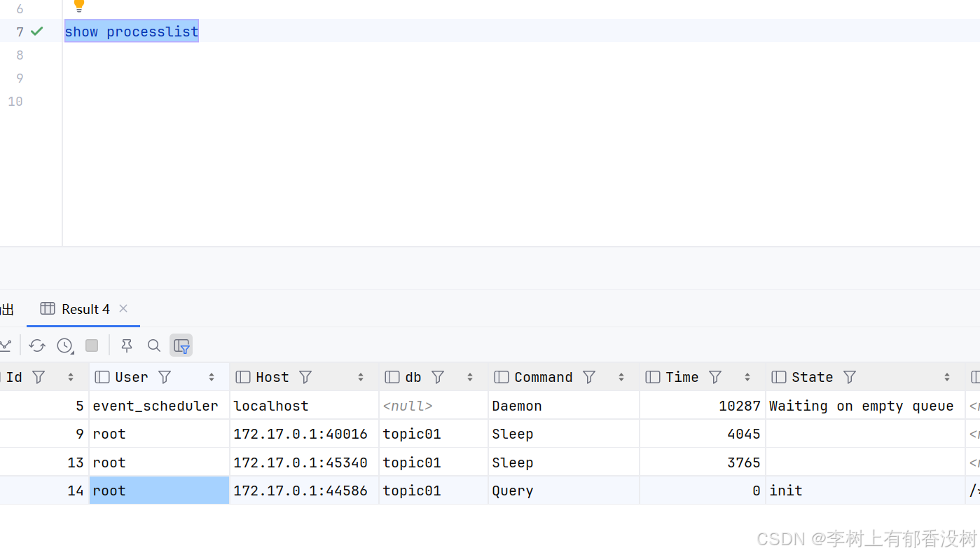
Task: Select the Time cell showing 0
Action: pyautogui.click(x=703, y=491)
